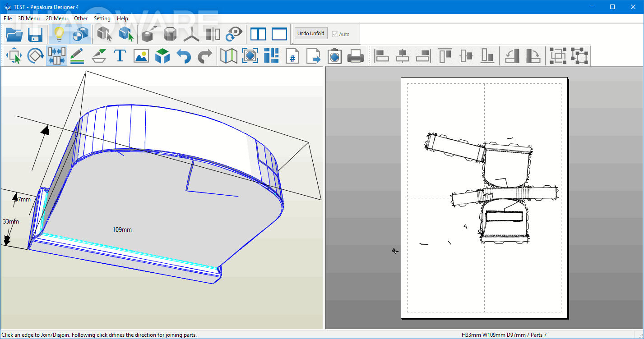Click the insert image icon

[x=141, y=56]
